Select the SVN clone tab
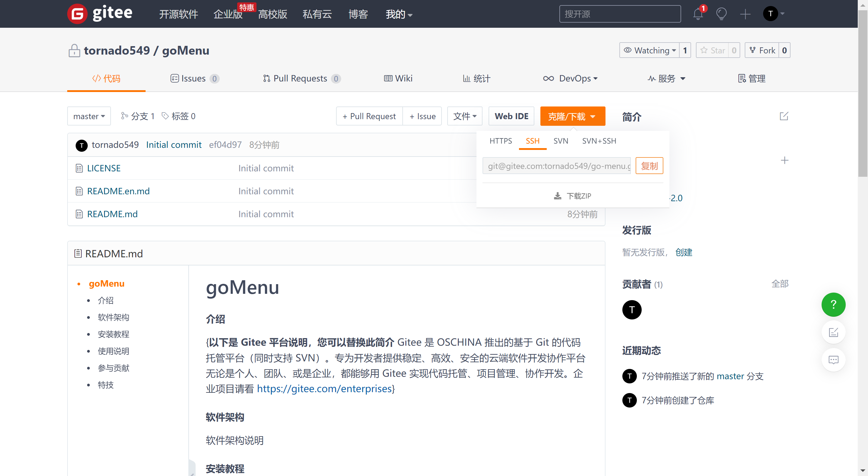Image resolution: width=868 pixels, height=476 pixels. pos(561,141)
